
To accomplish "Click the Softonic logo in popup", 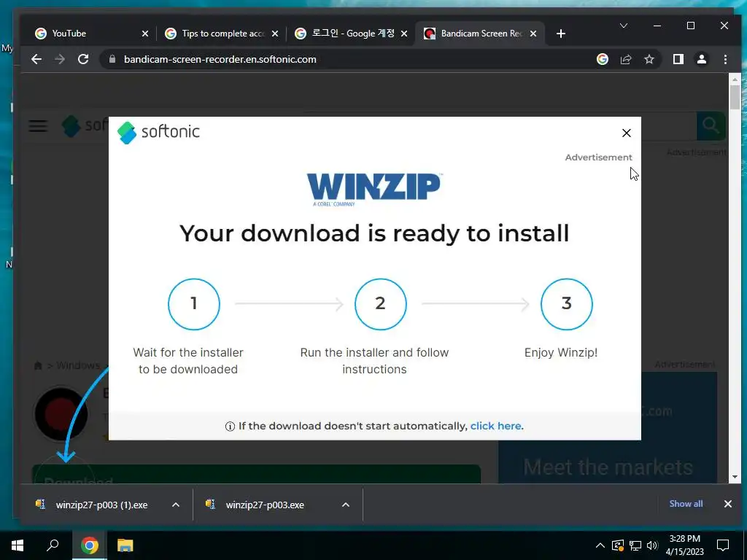I will pyautogui.click(x=158, y=133).
